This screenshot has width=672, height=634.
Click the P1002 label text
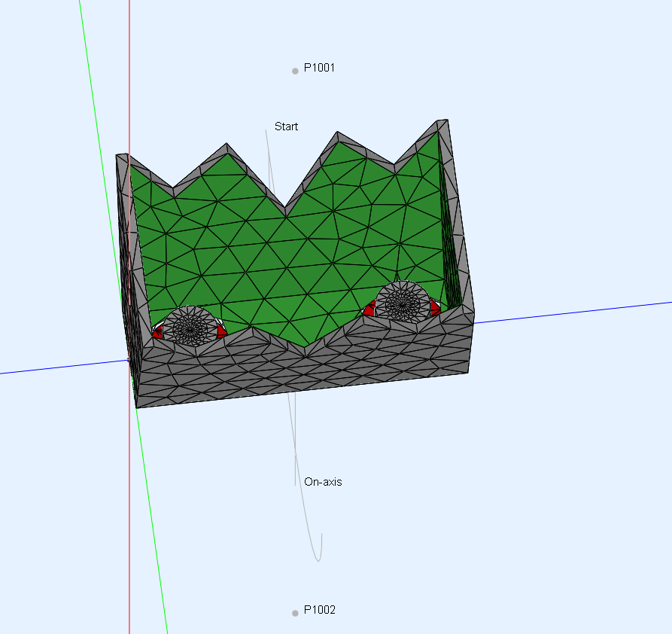pyautogui.click(x=319, y=610)
